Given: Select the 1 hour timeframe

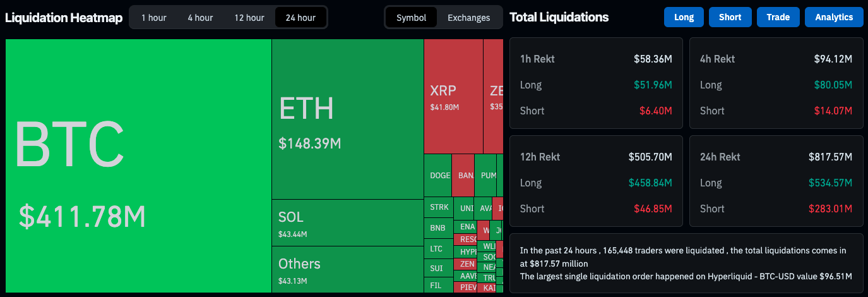Looking at the screenshot, I should coord(154,18).
